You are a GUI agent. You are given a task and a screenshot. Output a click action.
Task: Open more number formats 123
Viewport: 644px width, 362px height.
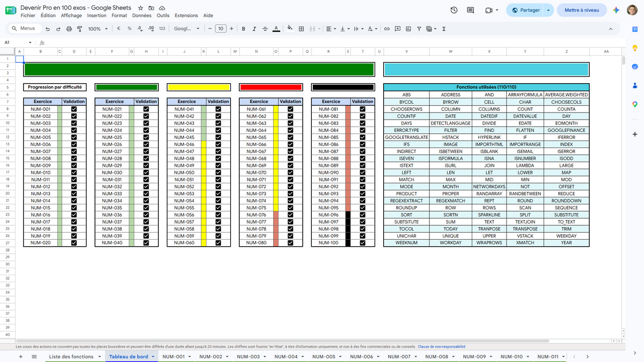coord(162,29)
